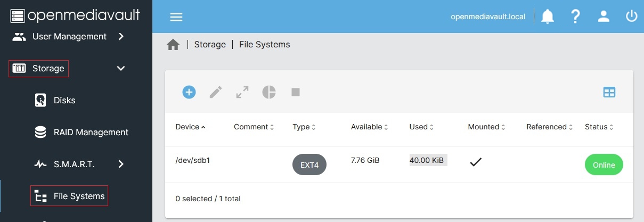Expand the User Management sidebar section
Image resolution: width=644 pixels, height=222 pixels.
tap(121, 36)
